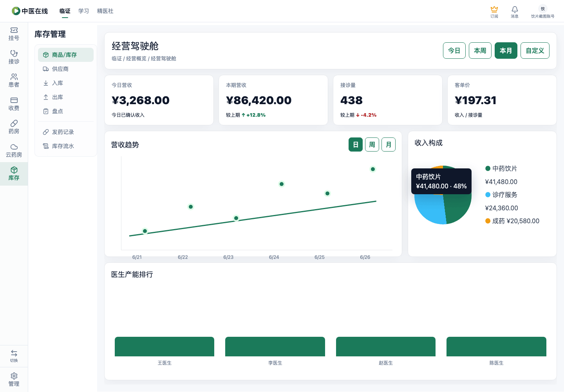This screenshot has width=564, height=392.
Task: Switch revenue trend to 月 view
Action: pos(389,145)
